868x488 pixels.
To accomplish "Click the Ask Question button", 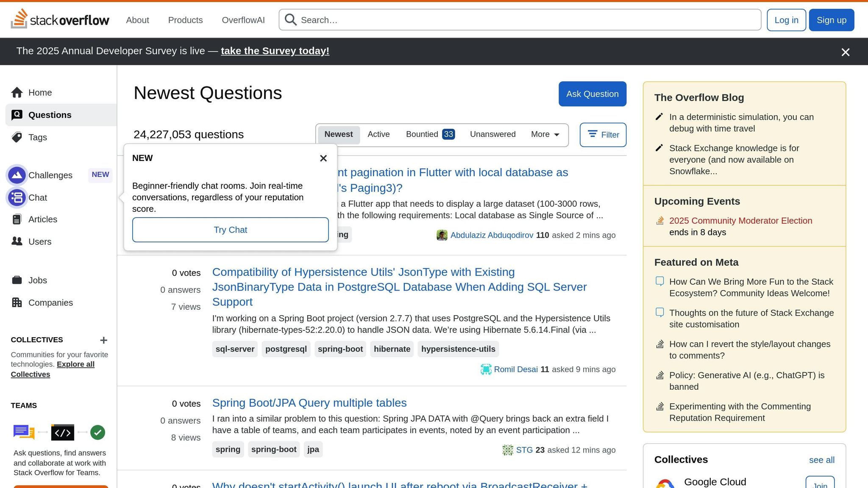I will 592,94.
